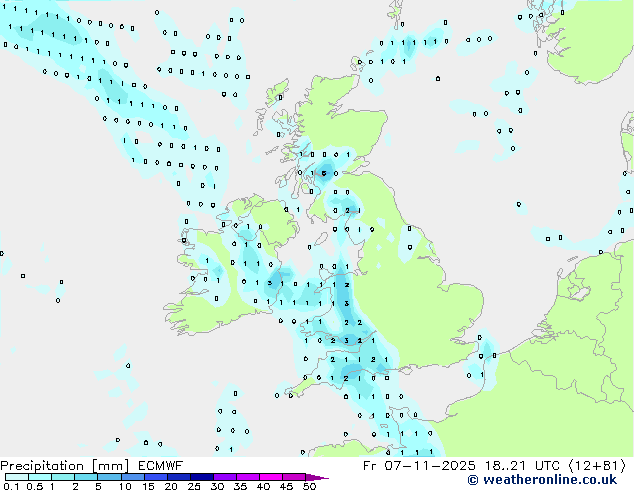
Task: Click the '35' legend label
Action: point(240,486)
